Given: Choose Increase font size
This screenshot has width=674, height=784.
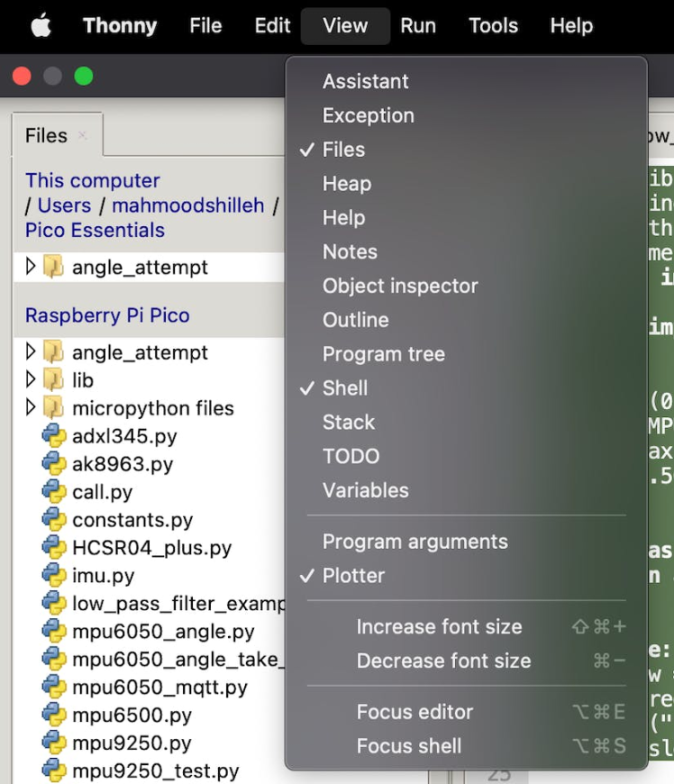Looking at the screenshot, I should point(439,627).
